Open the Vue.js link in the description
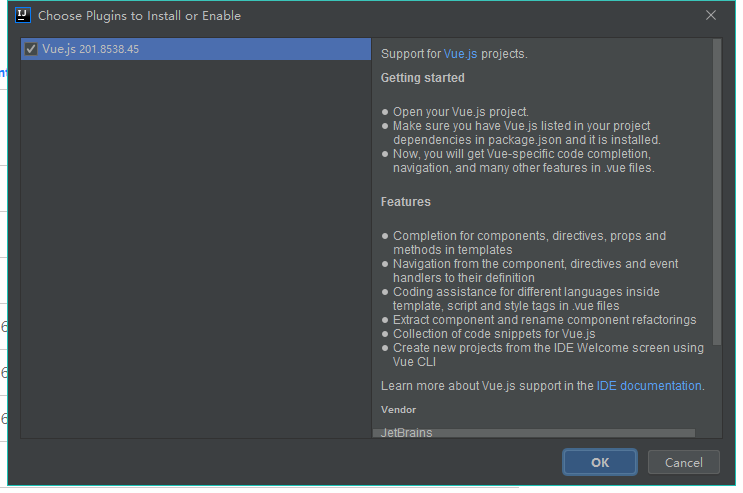Screen dimensions: 743x493 pyautogui.click(x=460, y=54)
